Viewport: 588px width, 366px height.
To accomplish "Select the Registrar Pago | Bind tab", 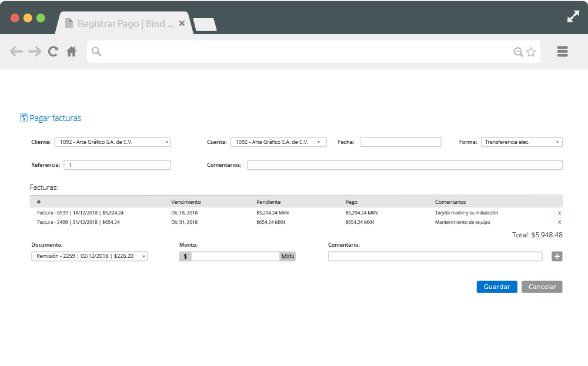I will point(123,23).
